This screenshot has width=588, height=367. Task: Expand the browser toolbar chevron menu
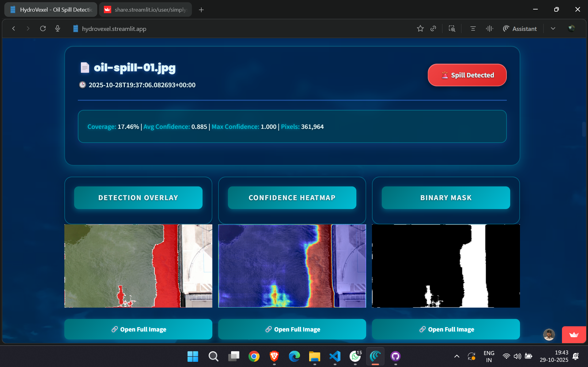point(553,28)
